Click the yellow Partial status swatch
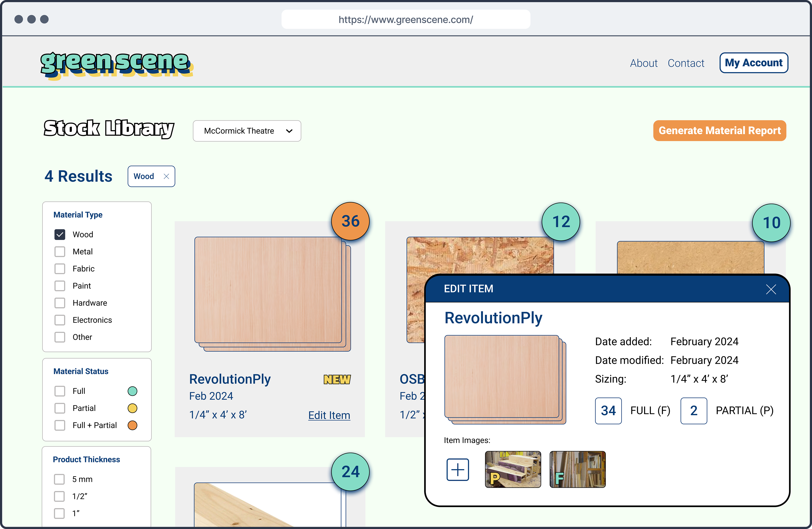Screen dimensions: 812x529 [x=132, y=408]
